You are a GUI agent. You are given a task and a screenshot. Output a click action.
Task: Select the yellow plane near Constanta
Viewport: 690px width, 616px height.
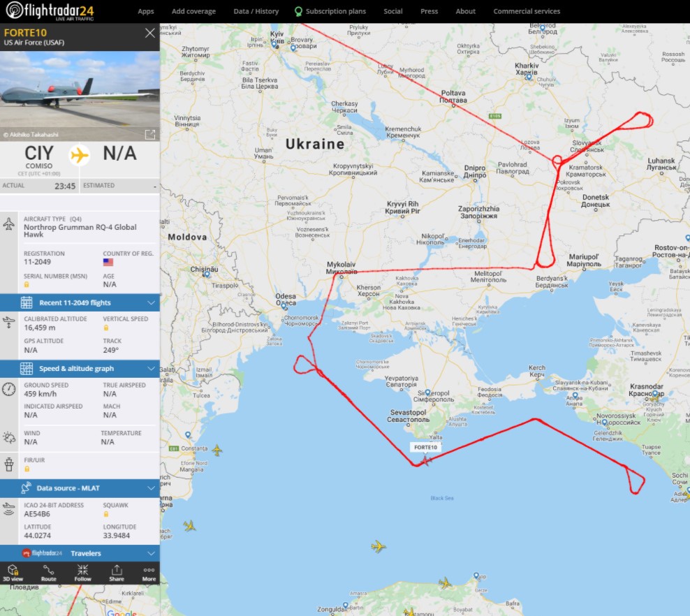point(217,450)
